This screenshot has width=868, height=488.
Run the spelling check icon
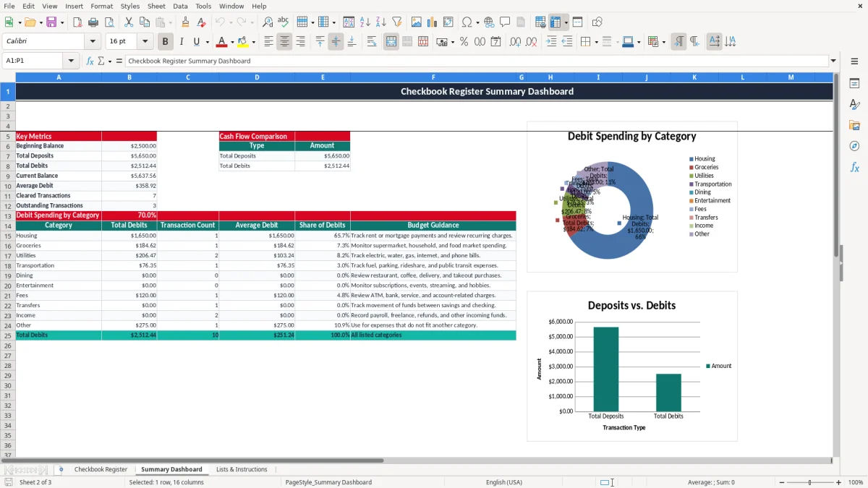(284, 22)
